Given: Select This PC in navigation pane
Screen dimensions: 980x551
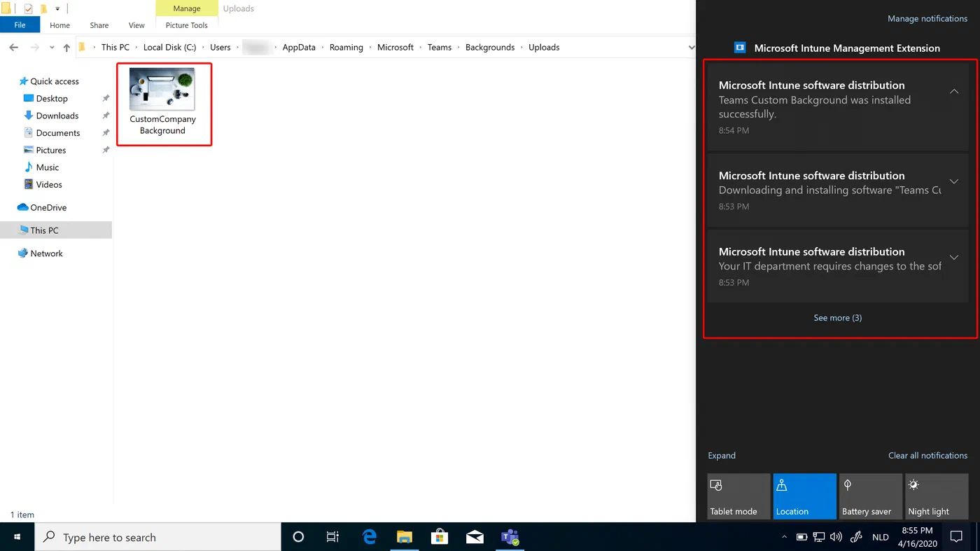Looking at the screenshot, I should [x=44, y=230].
